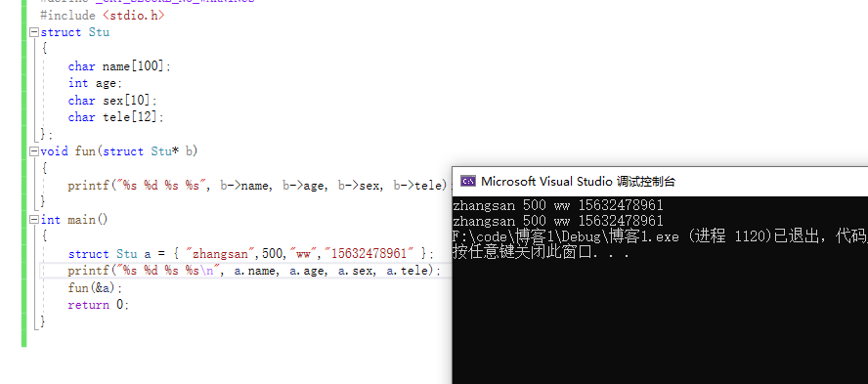This screenshot has width=868, height=384.
Task: Click the struct Stu a initialization line
Action: (251, 254)
